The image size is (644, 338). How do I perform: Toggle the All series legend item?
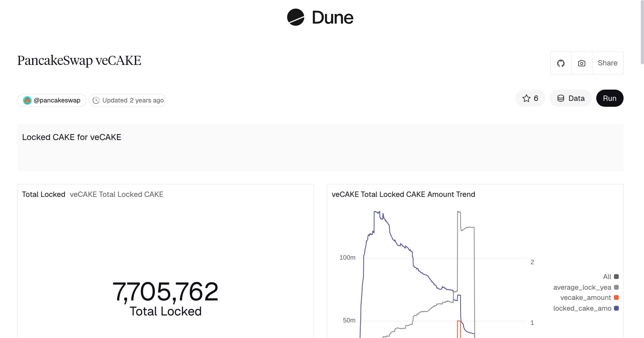[607, 277]
